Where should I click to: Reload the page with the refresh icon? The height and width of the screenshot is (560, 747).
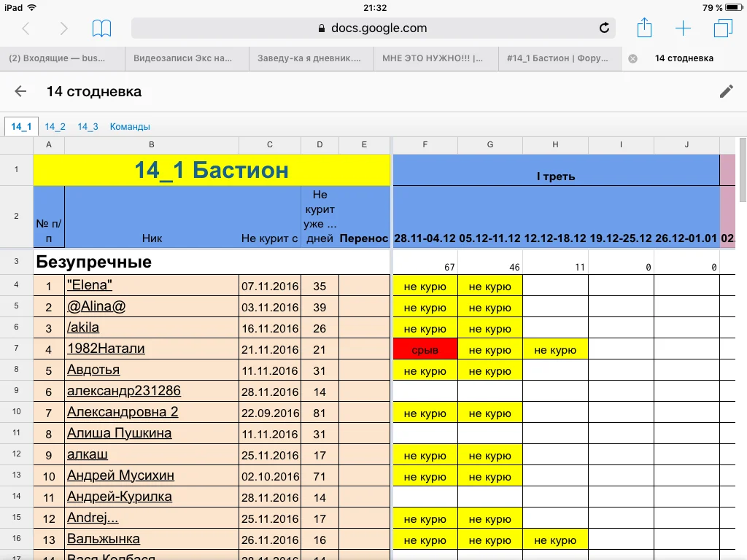tap(604, 28)
